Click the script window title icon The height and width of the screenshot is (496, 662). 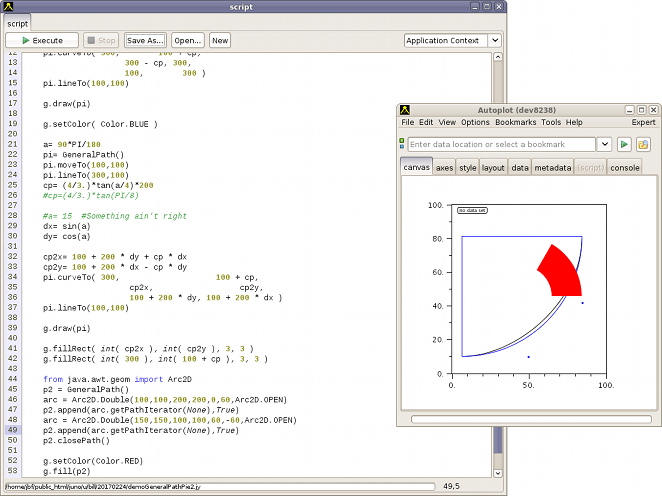[x=9, y=6]
